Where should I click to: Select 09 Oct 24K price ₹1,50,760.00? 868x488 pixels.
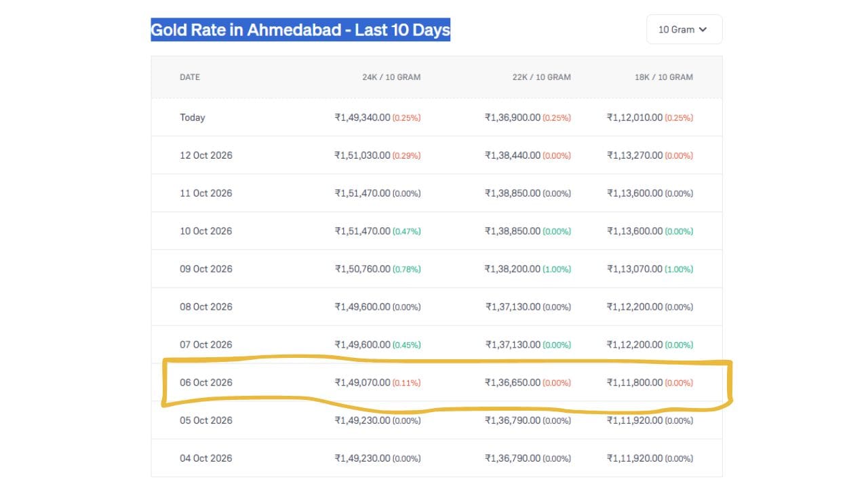click(363, 269)
